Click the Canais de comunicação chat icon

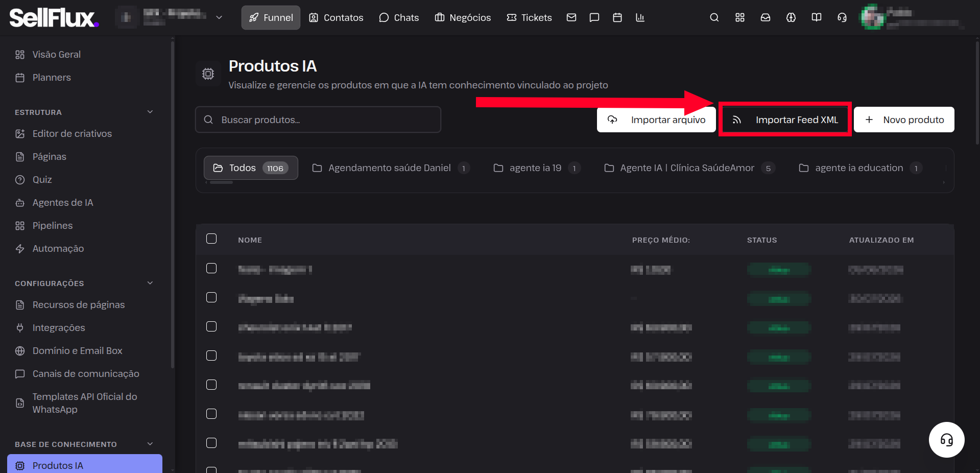[20, 374]
